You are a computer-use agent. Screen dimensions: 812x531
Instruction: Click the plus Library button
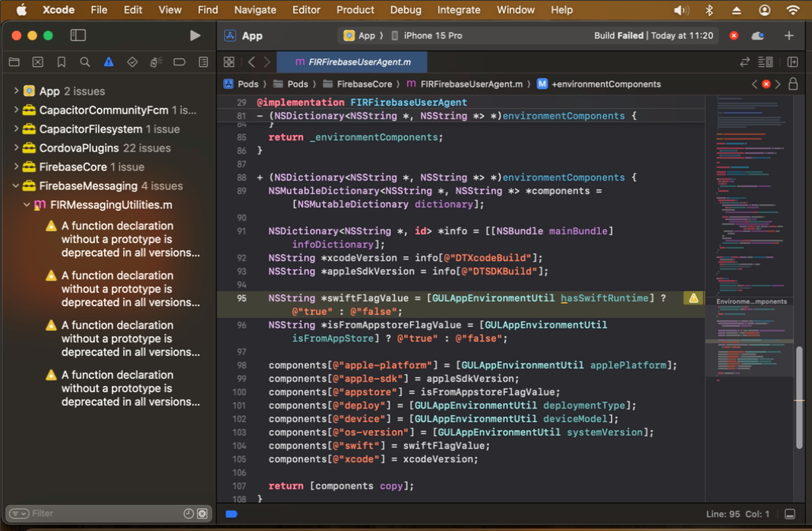tap(788, 36)
